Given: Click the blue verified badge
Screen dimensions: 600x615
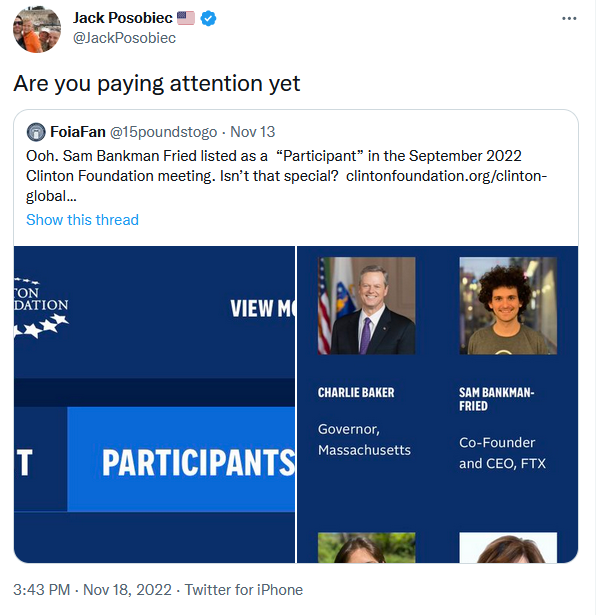Looking at the screenshot, I should [211, 18].
